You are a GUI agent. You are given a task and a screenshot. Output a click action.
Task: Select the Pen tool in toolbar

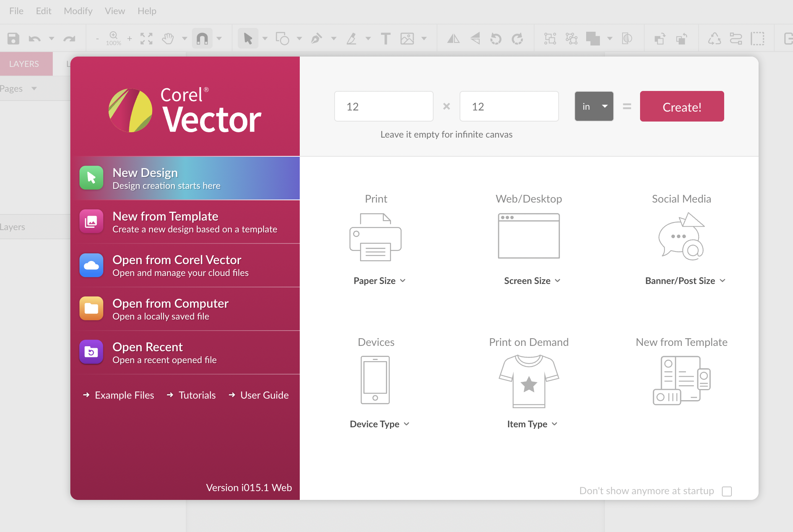coord(316,39)
